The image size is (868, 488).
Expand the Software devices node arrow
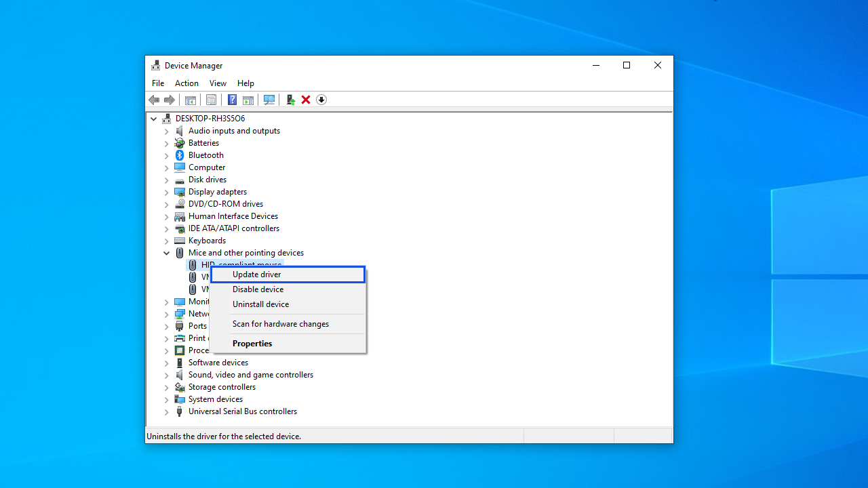(167, 363)
